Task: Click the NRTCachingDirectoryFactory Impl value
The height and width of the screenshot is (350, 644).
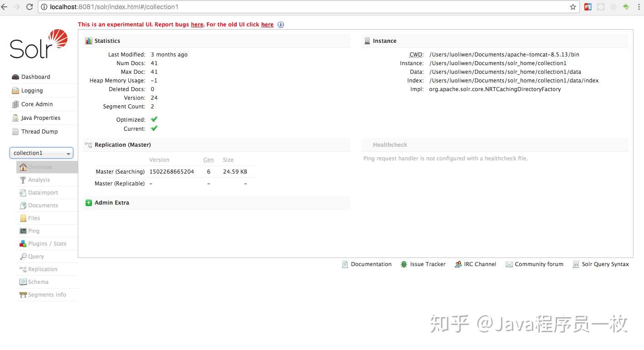Action: click(x=495, y=89)
